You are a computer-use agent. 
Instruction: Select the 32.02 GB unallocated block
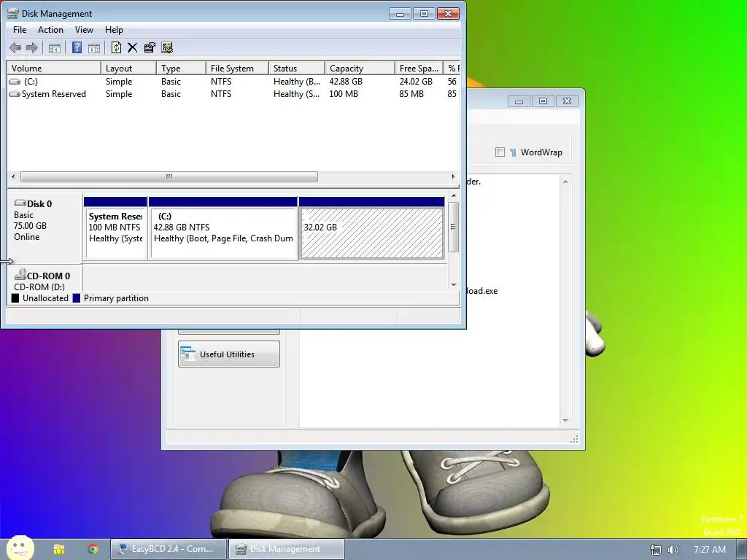pos(371,228)
